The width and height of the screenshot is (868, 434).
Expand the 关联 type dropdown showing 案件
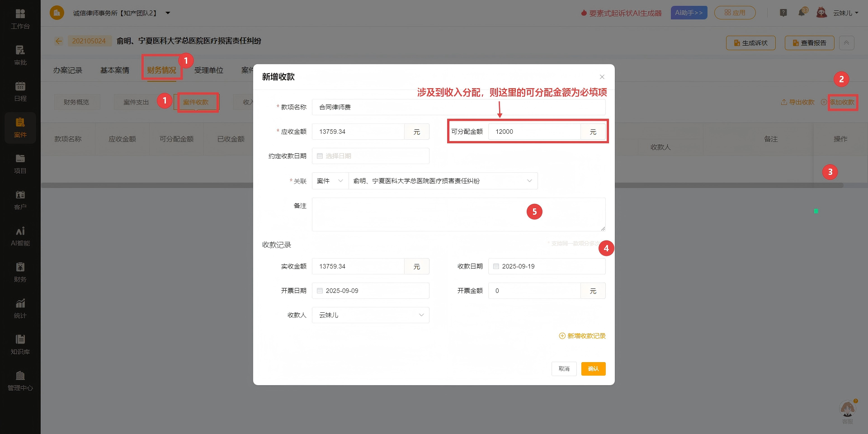(x=330, y=181)
